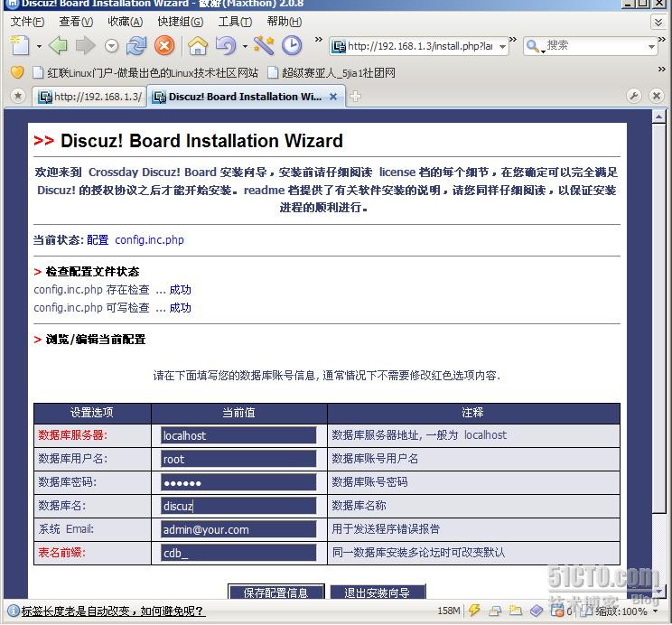Open the 帮助(H) menu

tap(285, 22)
